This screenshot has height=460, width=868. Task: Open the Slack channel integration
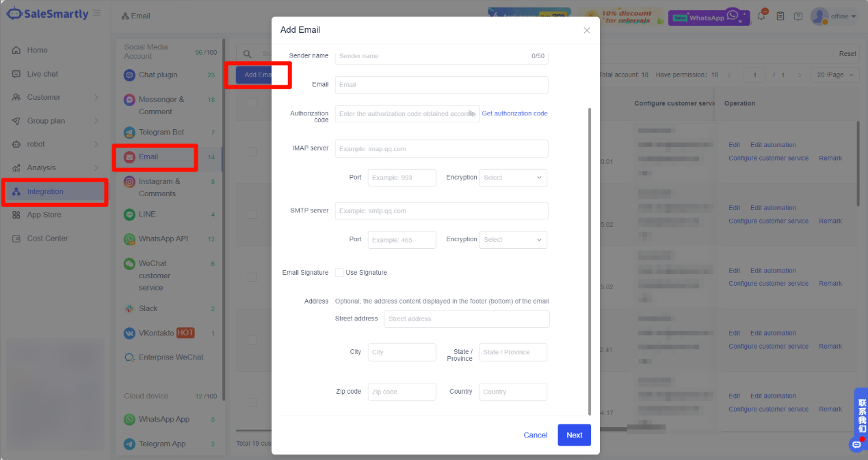[x=149, y=308]
